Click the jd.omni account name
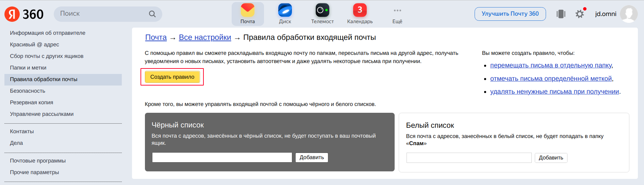 tap(606, 14)
